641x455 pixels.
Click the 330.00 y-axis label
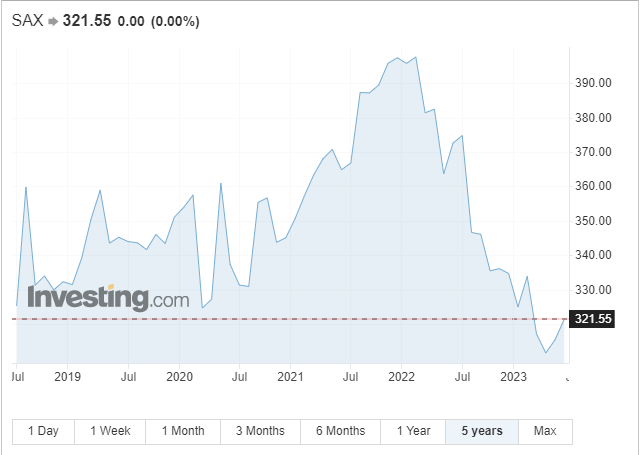tap(593, 290)
